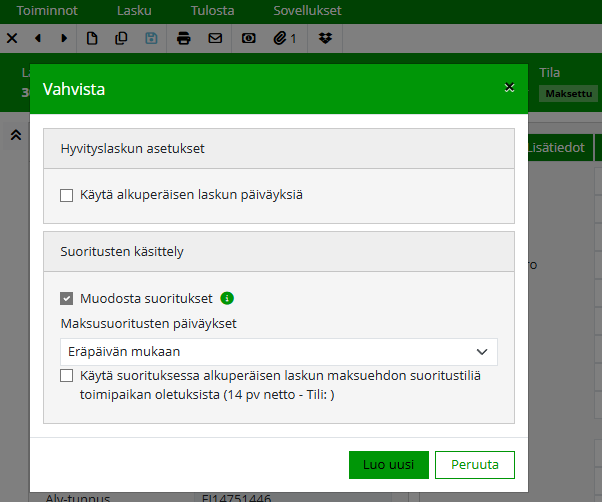Cancel with the Peruuta button
This screenshot has width=602, height=502.
(474, 465)
